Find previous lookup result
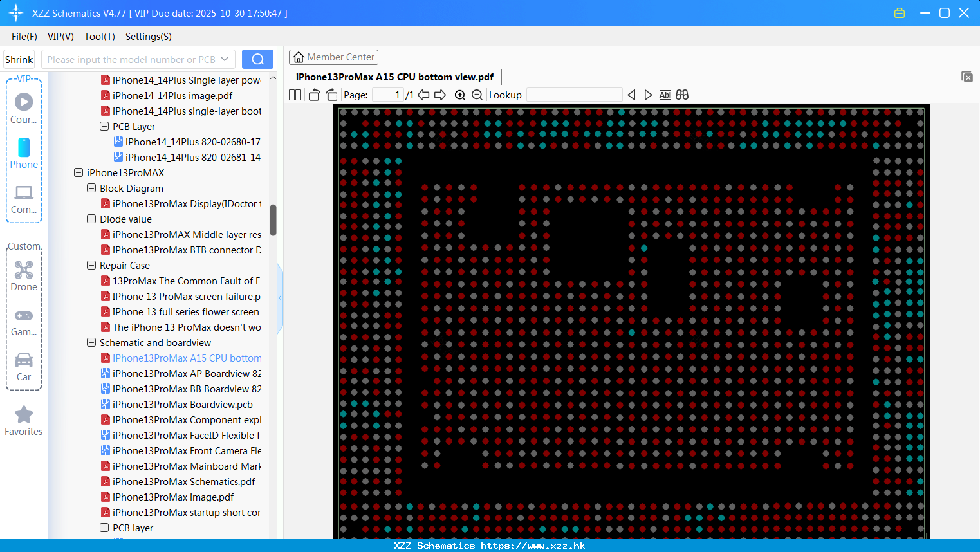This screenshot has height=552, width=980. tap(631, 95)
